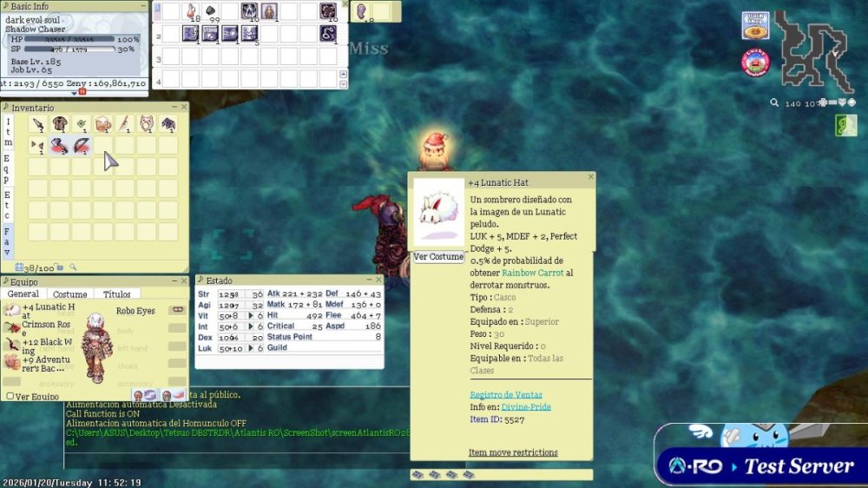
Task: Select the pink pig mask in Inventario
Action: coord(147,124)
